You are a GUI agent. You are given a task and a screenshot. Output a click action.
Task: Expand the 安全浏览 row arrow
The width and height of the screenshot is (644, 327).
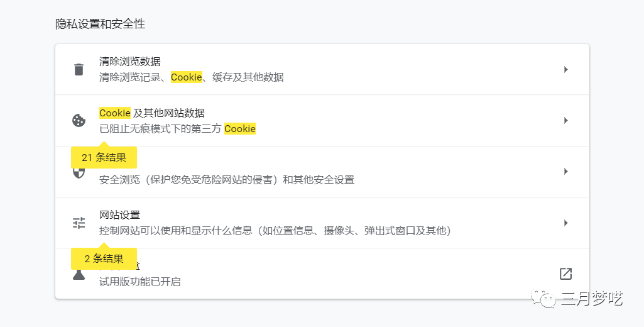click(565, 171)
